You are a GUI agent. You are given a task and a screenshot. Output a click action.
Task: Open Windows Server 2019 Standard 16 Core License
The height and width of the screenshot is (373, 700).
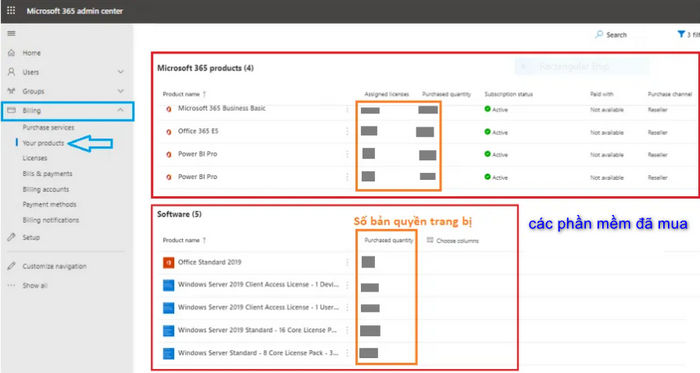pos(258,330)
